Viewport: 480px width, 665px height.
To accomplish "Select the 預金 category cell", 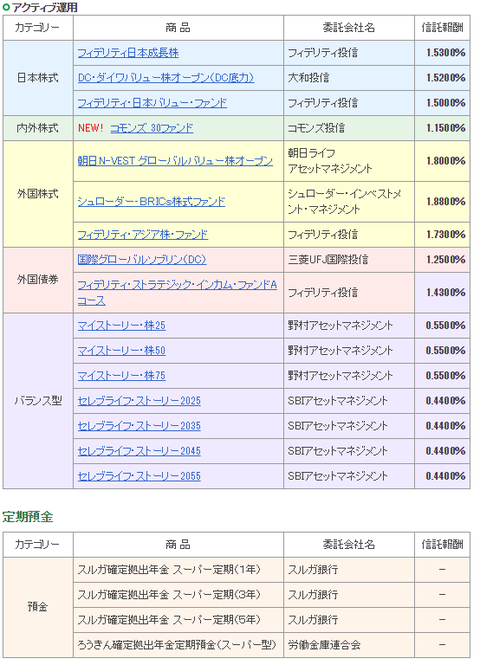I will click(38, 607).
